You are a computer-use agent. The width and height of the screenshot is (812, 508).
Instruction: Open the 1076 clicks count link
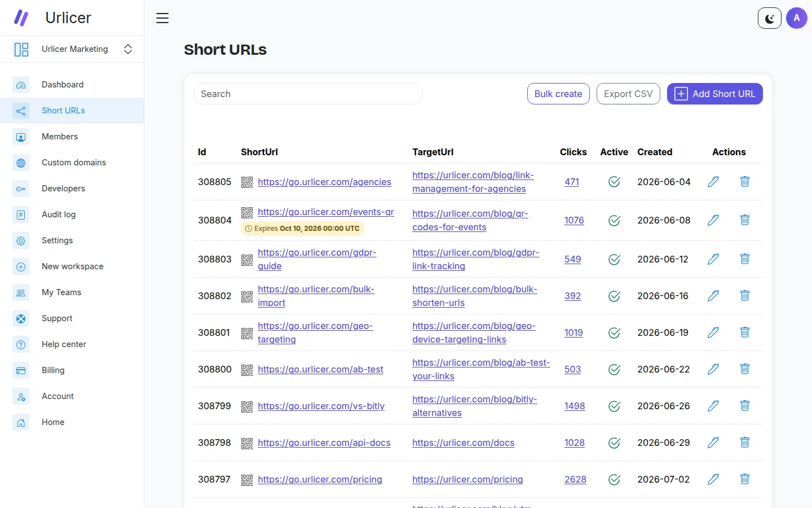[x=574, y=220]
